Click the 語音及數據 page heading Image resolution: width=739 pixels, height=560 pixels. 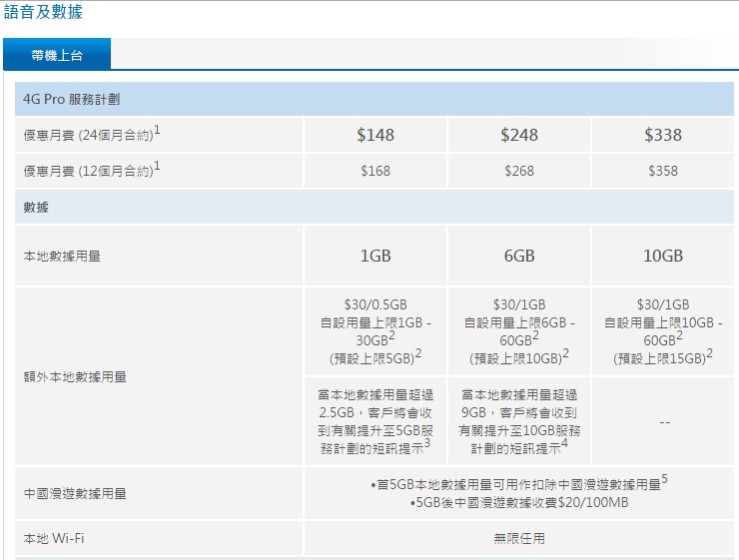(x=43, y=13)
